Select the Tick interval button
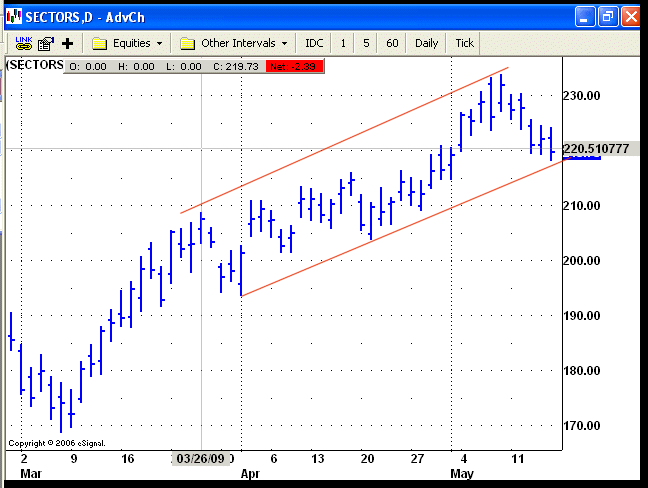The width and height of the screenshot is (648, 488). [464, 43]
